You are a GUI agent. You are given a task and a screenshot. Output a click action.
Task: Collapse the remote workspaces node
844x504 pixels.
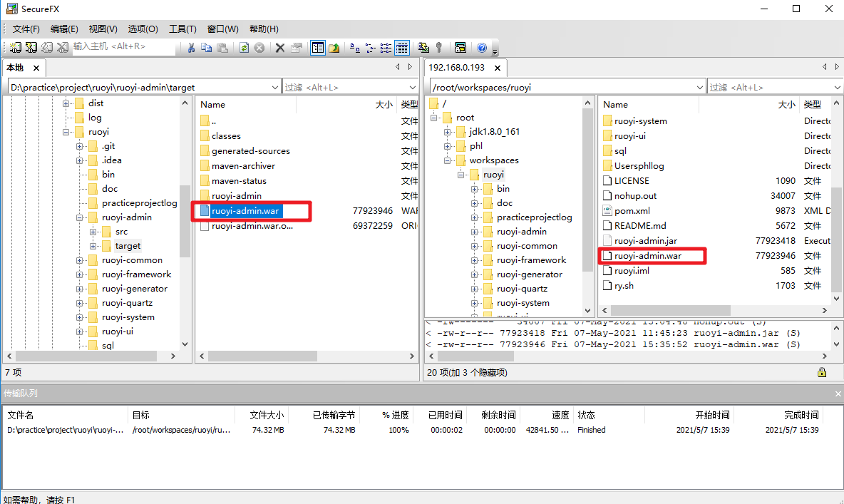[x=447, y=160]
